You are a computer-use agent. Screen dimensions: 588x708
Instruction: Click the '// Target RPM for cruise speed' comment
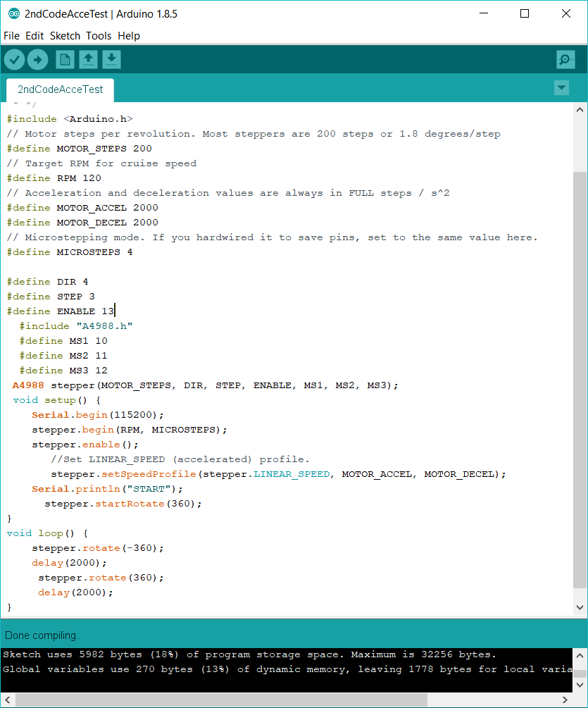(x=101, y=163)
